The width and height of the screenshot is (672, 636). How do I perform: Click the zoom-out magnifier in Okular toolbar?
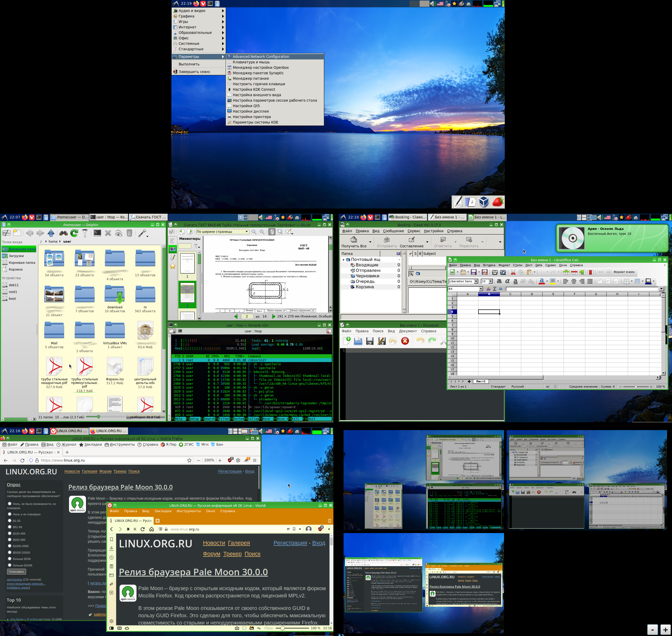pos(254,231)
